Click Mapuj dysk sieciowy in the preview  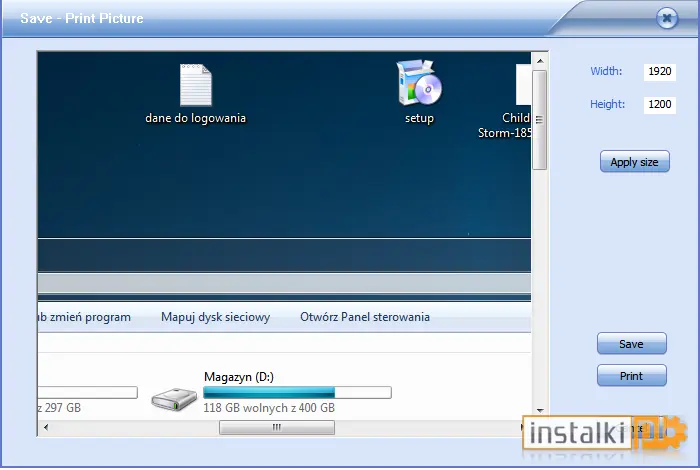coord(216,317)
